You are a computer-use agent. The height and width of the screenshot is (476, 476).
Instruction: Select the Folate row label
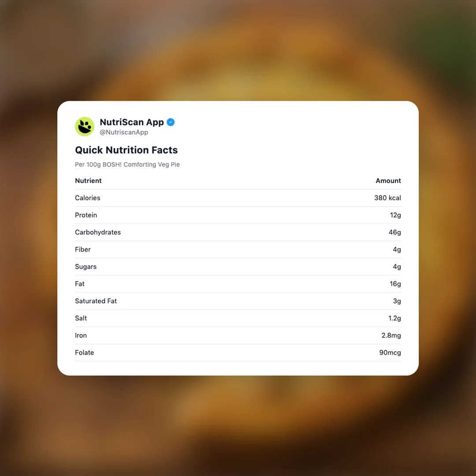pos(84,353)
